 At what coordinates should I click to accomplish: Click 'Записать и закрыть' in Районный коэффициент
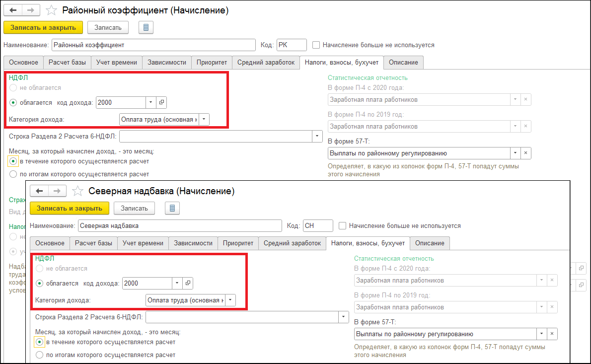43,27
